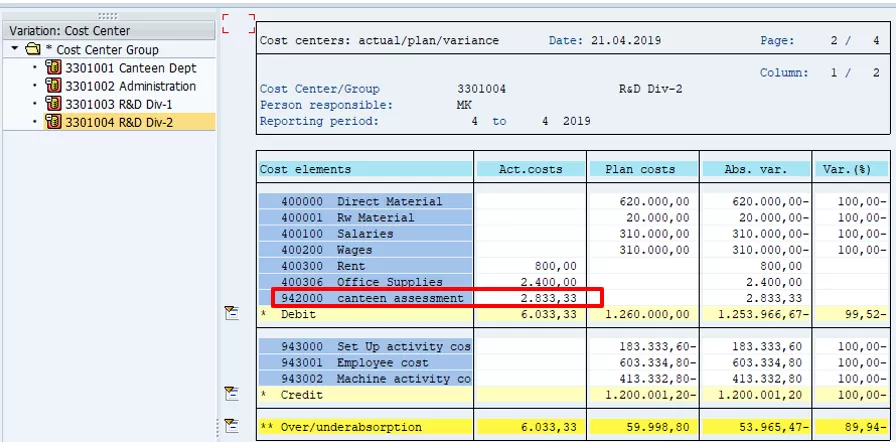Click Debit variance percentage 99,52-
Viewport: 896px width, 442px height.
[x=866, y=314]
